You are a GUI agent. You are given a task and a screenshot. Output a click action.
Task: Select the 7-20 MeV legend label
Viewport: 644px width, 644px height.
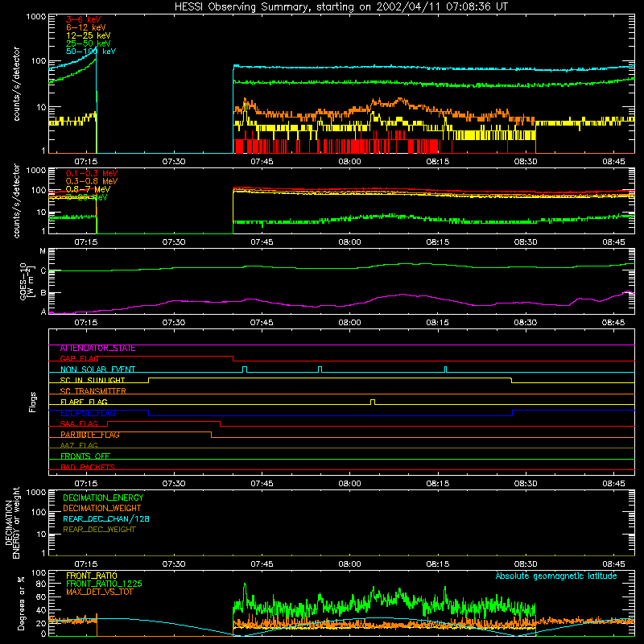pyautogui.click(x=87, y=197)
